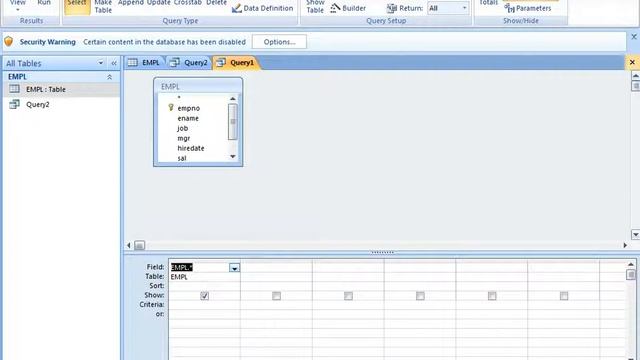
Task: Choose the Append query type
Action: [x=131, y=2]
